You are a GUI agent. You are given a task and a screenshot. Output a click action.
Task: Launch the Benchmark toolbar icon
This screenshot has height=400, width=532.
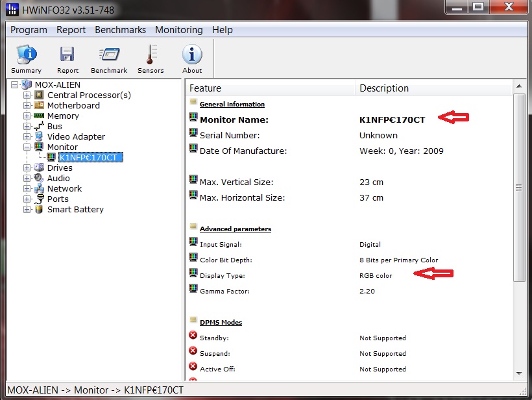coord(109,55)
